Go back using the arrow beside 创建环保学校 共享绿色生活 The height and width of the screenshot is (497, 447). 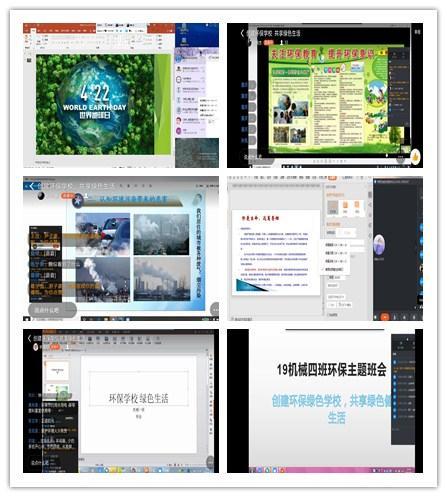click(242, 33)
